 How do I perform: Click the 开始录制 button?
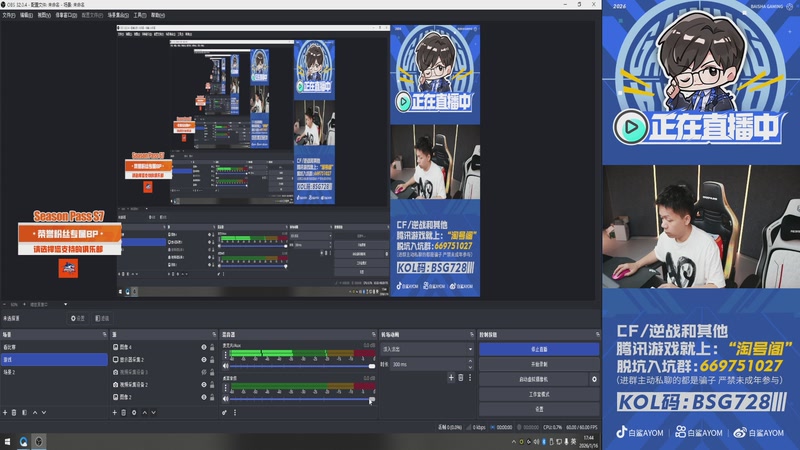click(x=539, y=364)
